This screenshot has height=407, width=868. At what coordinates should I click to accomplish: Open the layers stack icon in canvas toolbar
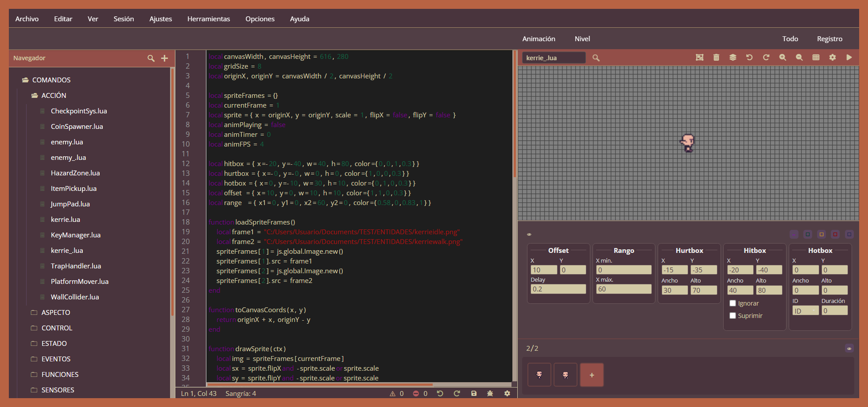[733, 58]
